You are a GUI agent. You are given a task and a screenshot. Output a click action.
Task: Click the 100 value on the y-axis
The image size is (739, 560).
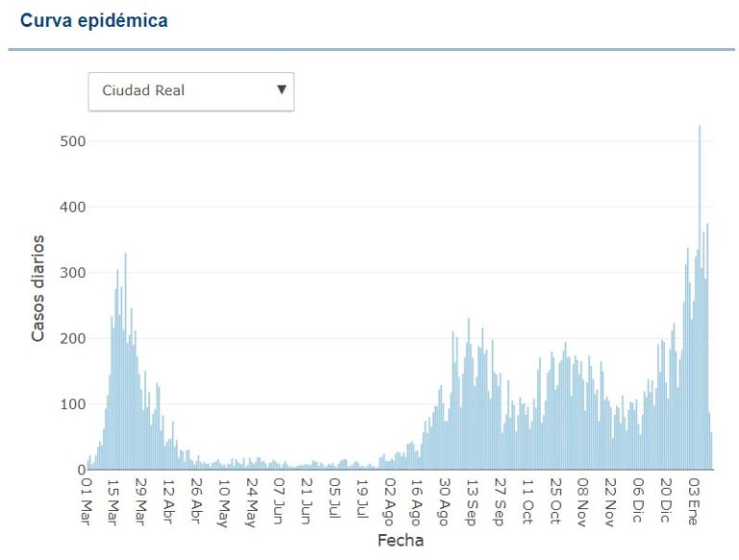[73, 404]
